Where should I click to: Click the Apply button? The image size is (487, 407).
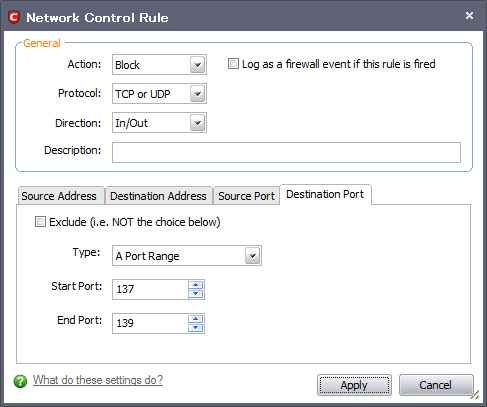tap(354, 385)
